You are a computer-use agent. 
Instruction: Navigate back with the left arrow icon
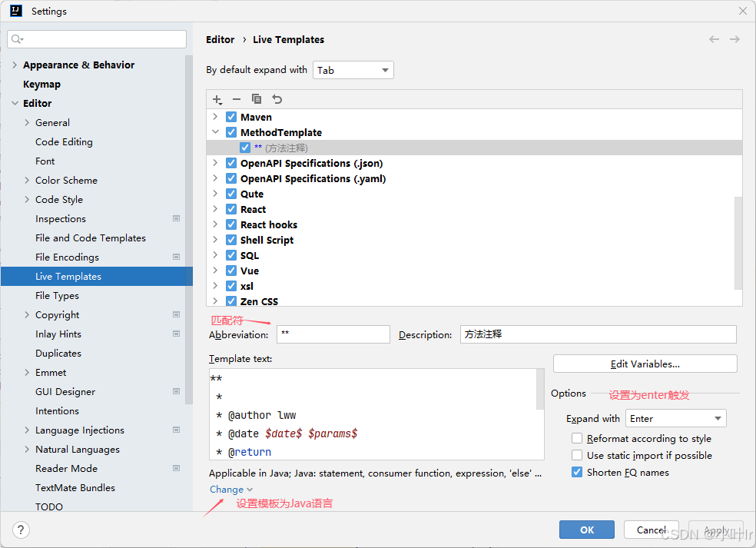(x=714, y=39)
